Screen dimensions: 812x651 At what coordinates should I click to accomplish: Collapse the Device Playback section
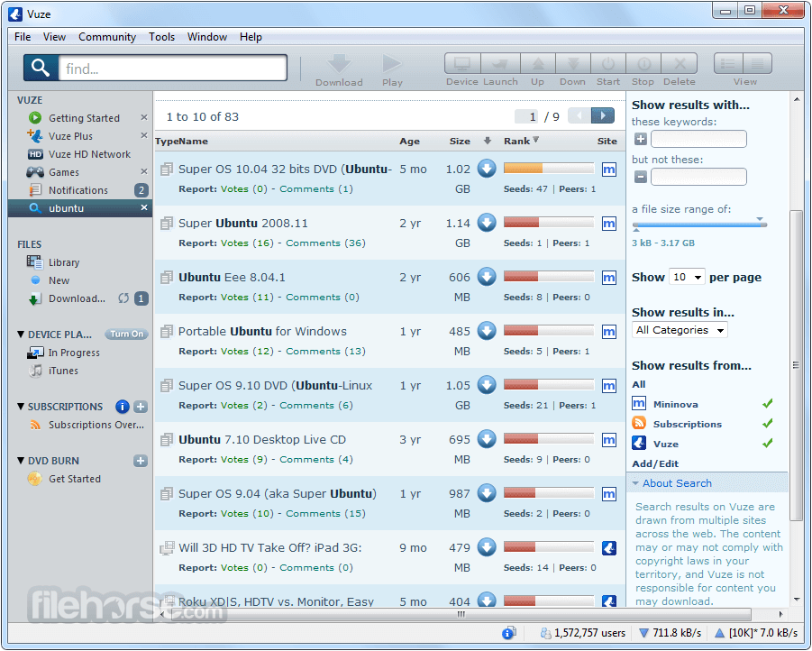pyautogui.click(x=21, y=335)
